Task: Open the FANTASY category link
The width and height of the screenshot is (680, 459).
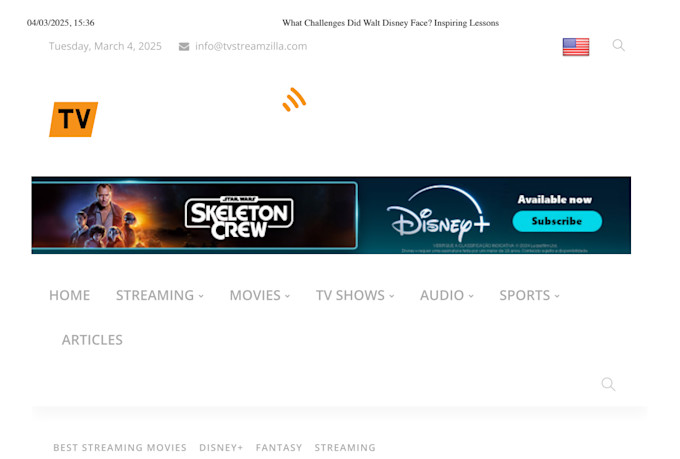Action: 279,447
